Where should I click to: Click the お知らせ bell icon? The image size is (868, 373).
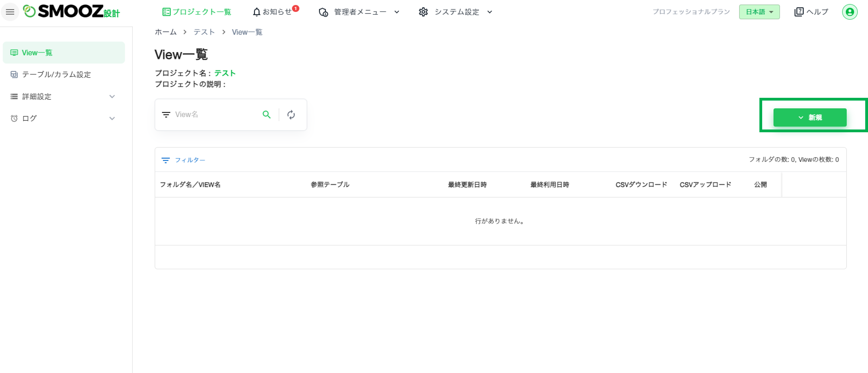click(256, 12)
